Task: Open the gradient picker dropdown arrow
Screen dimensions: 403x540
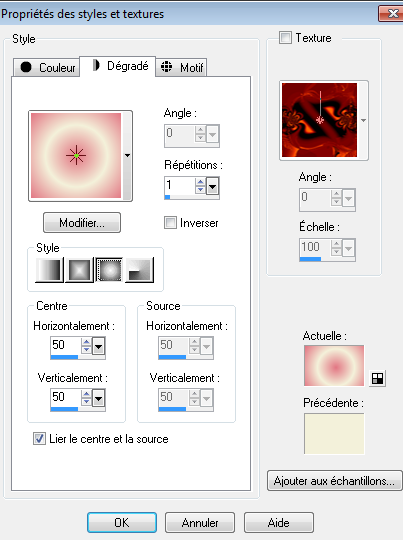Action: point(127,156)
